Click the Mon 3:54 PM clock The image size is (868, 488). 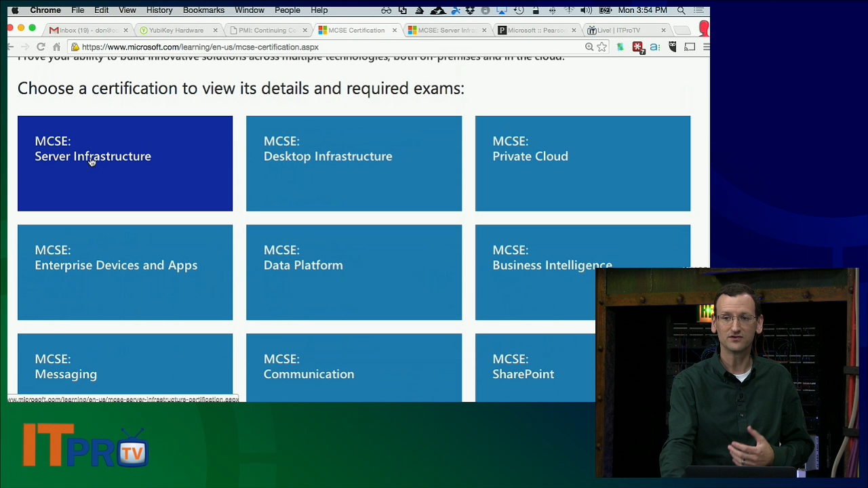click(x=642, y=10)
